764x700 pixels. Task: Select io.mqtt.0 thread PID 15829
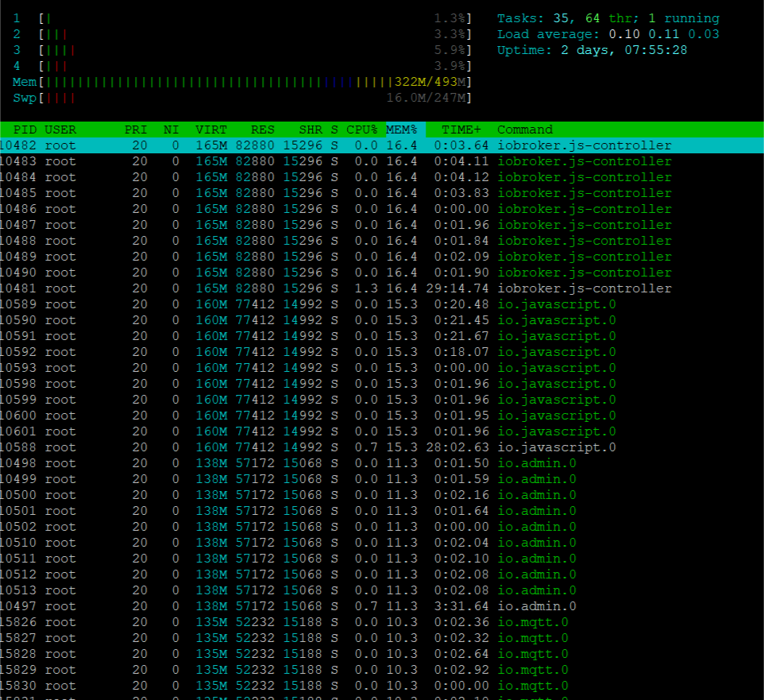click(382, 670)
